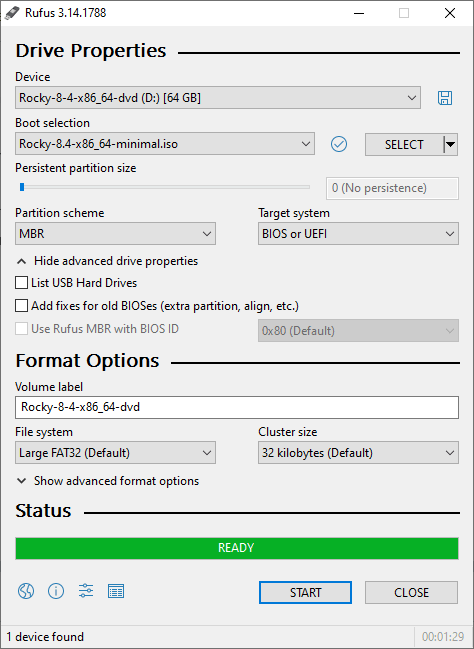Open SELECT button's split arrow menu
The width and height of the screenshot is (474, 649).
pos(450,144)
